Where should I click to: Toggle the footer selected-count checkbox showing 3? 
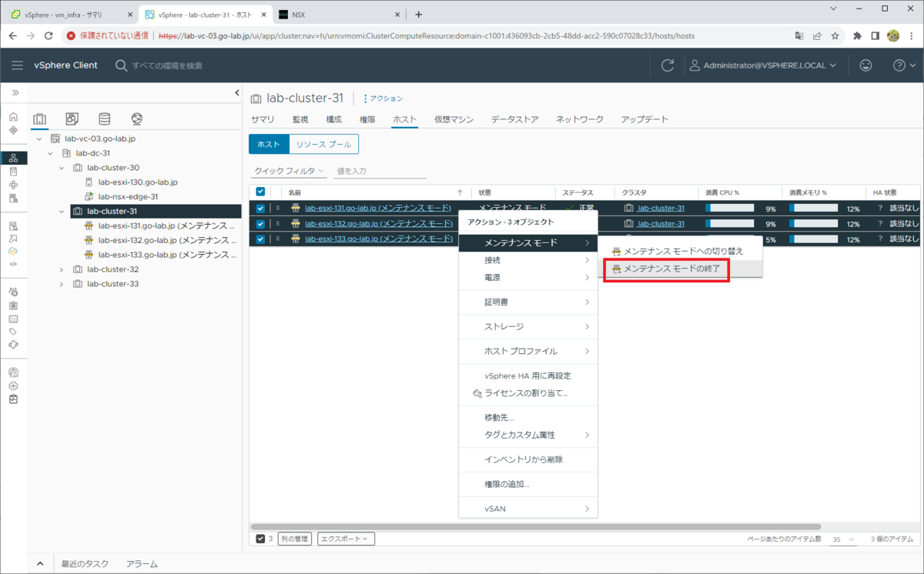click(x=260, y=539)
